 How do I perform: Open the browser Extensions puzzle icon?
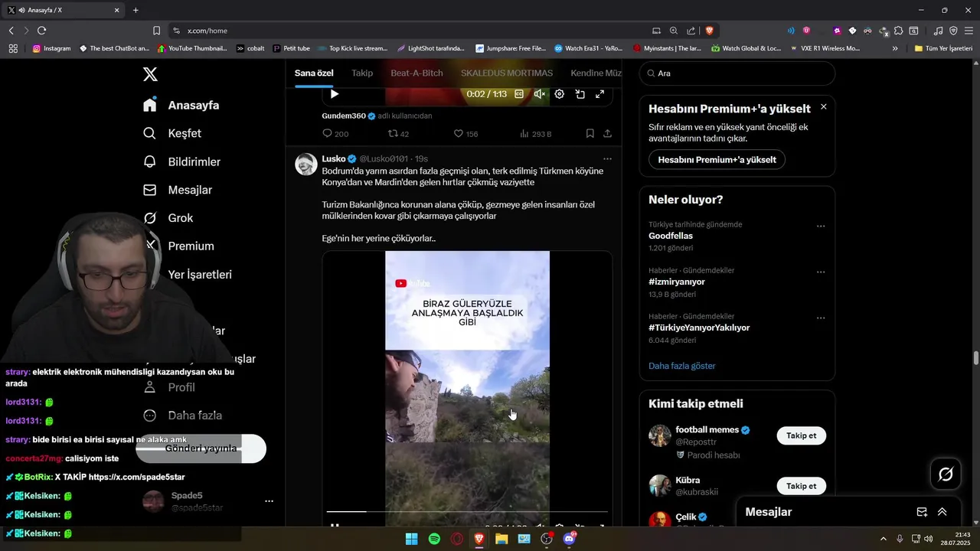pyautogui.click(x=899, y=31)
